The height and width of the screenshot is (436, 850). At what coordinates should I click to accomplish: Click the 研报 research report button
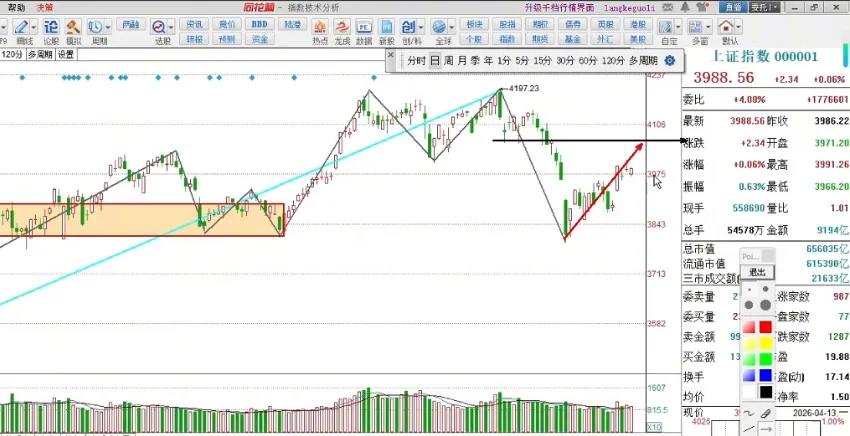(x=194, y=39)
